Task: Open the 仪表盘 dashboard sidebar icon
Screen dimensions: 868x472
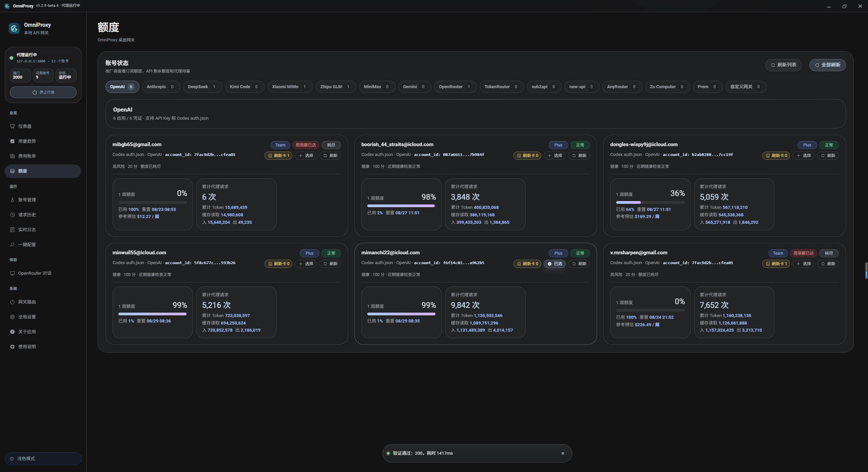Action: (12, 126)
